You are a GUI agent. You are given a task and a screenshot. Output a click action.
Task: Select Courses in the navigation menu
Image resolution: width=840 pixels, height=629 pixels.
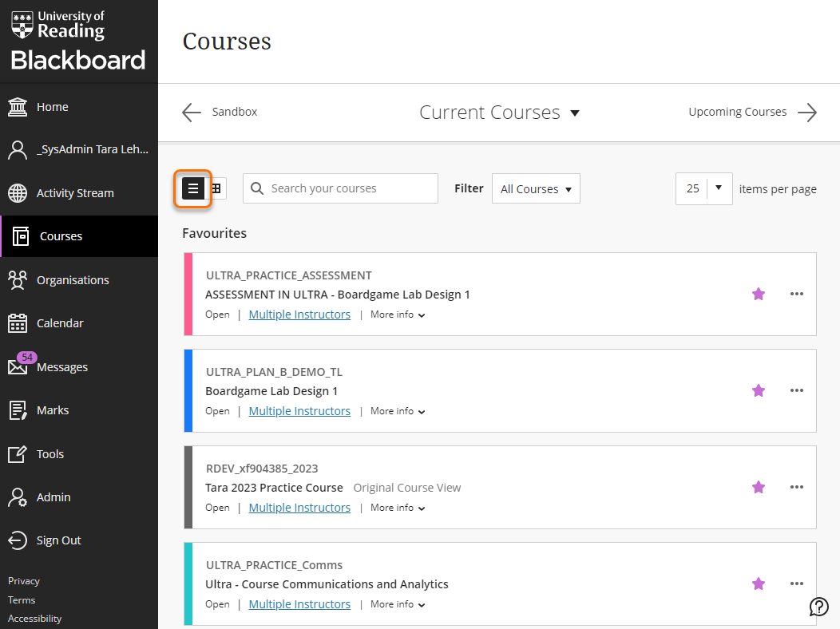61,235
